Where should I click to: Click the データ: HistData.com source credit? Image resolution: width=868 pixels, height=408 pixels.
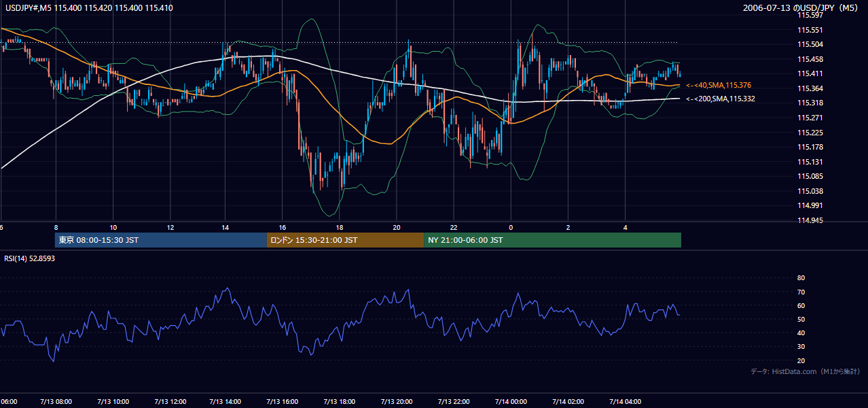tap(806, 371)
